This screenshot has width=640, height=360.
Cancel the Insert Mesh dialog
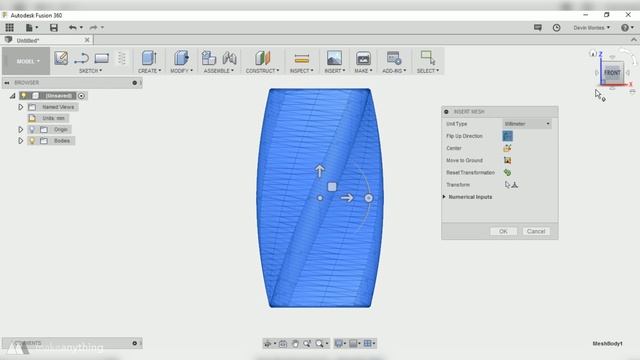click(536, 231)
